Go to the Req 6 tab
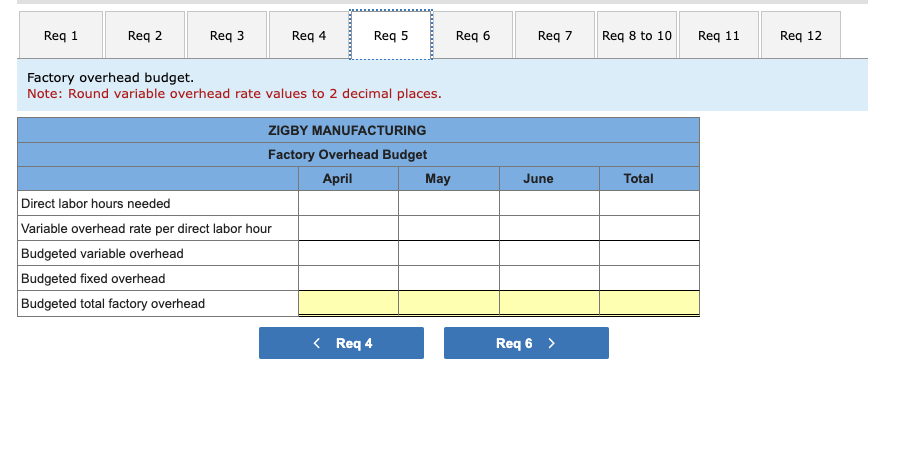This screenshot has width=904, height=472. tap(473, 35)
